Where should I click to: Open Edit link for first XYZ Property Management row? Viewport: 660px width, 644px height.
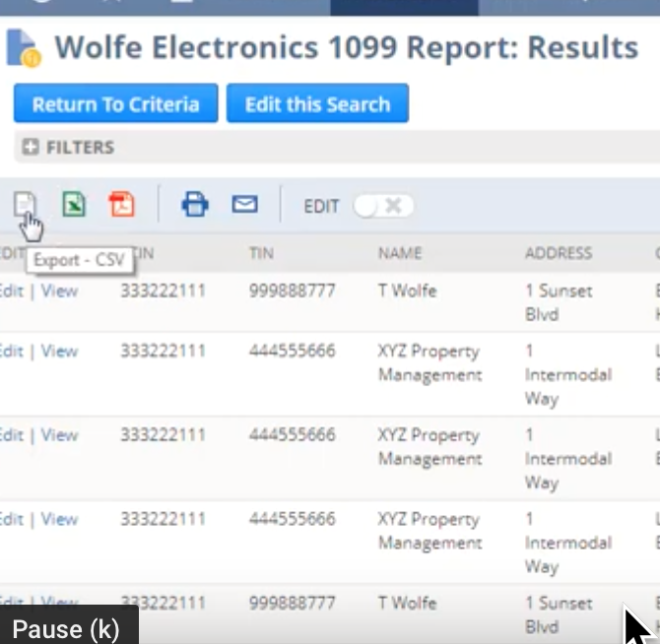(12, 351)
